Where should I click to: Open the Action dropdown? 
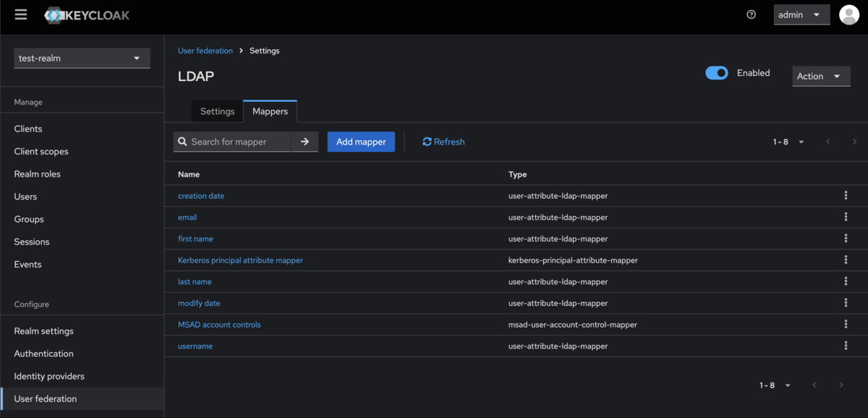tap(821, 76)
